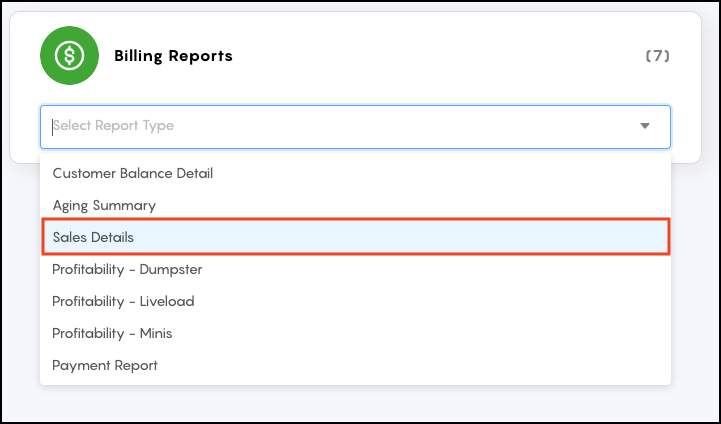Choose Profitability - Liveload from list
Viewport: 721px width, 424px height.
coord(355,301)
